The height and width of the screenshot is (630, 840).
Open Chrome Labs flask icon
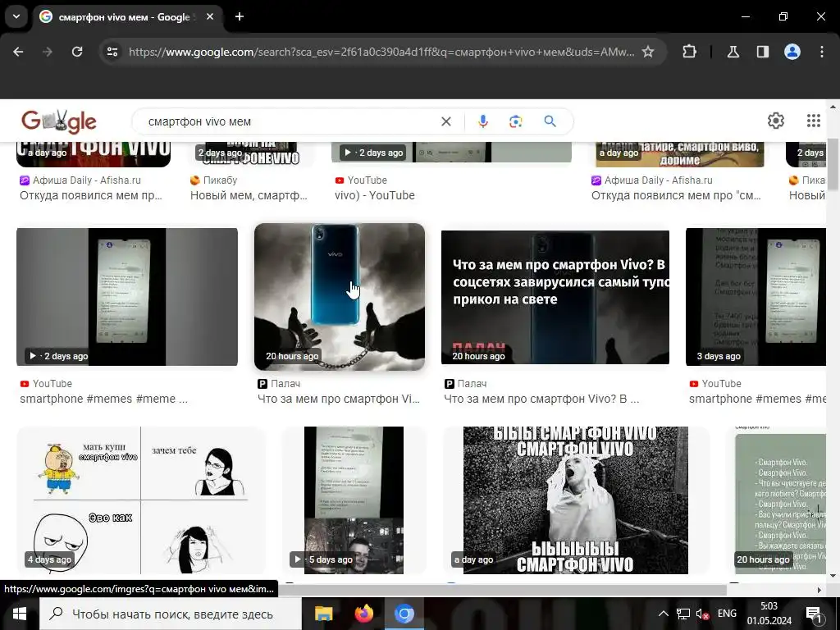click(733, 52)
